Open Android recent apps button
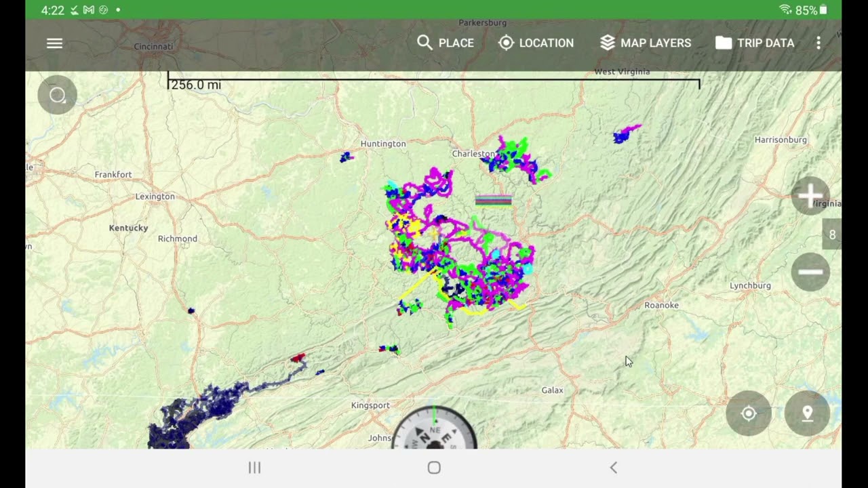 point(254,468)
